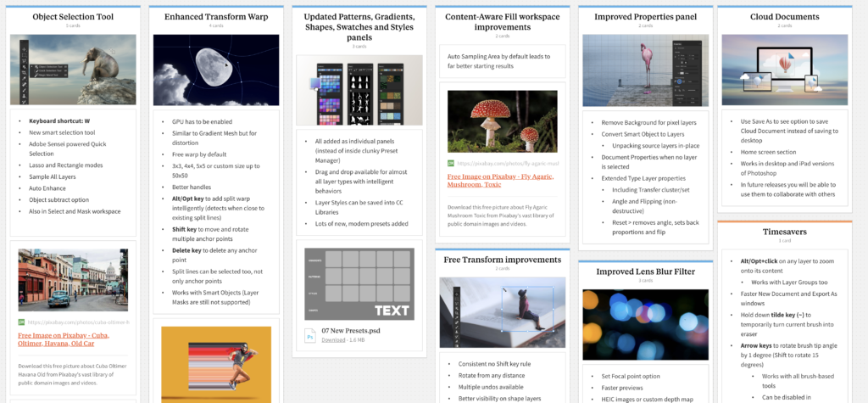Viewport: 868px width, 403px height.
Task: Click the Fly Agaric 'Download this free picture' description
Action: click(x=500, y=215)
